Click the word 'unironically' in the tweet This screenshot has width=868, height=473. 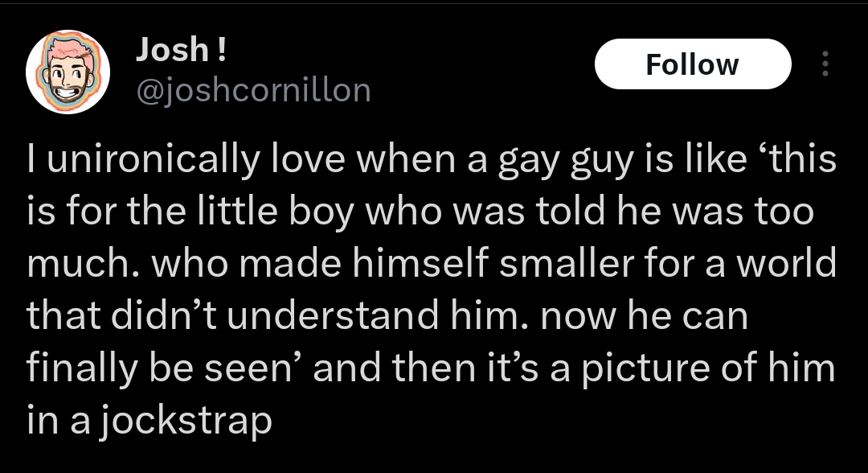pyautogui.click(x=148, y=159)
